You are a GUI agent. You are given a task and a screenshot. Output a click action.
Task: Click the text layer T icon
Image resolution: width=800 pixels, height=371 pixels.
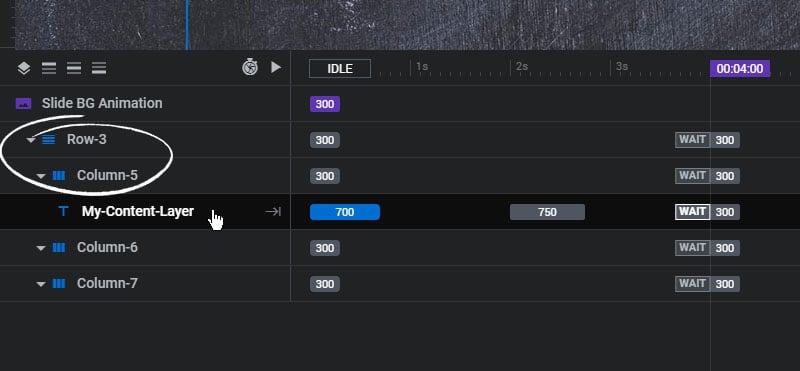[x=63, y=211]
